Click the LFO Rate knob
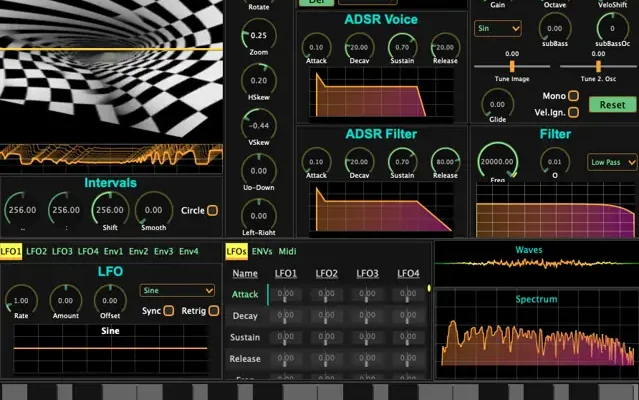Screen dimensions: 639x400 pyautogui.click(x=21, y=301)
